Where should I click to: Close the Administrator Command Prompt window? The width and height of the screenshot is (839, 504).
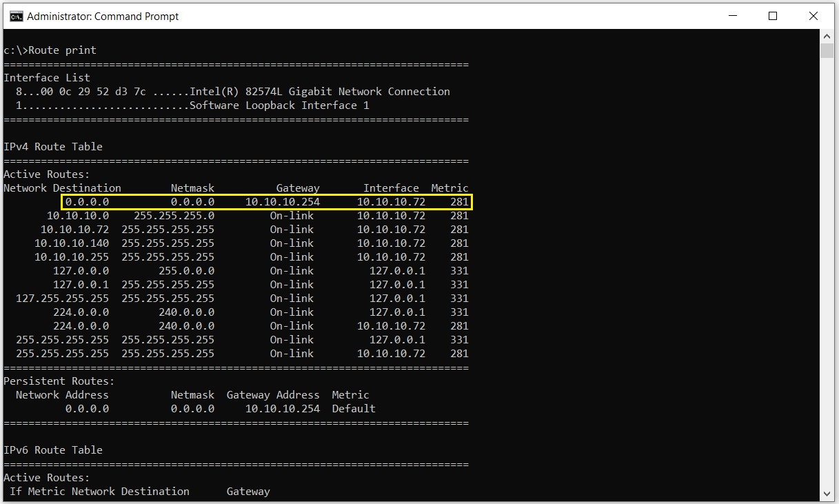click(x=813, y=17)
